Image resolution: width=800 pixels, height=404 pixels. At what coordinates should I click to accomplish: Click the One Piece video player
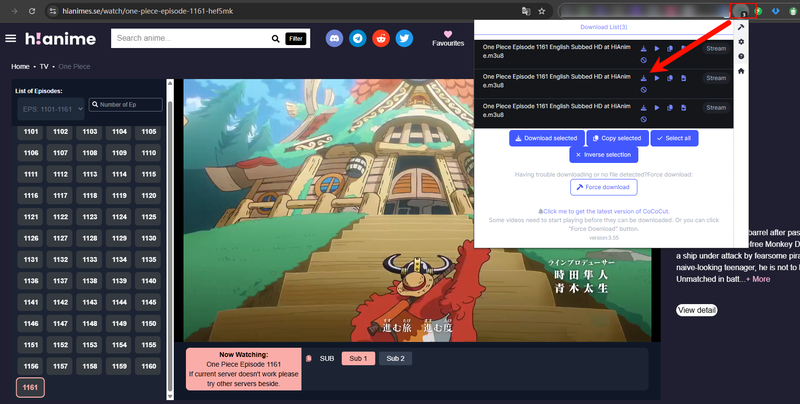pos(417,210)
